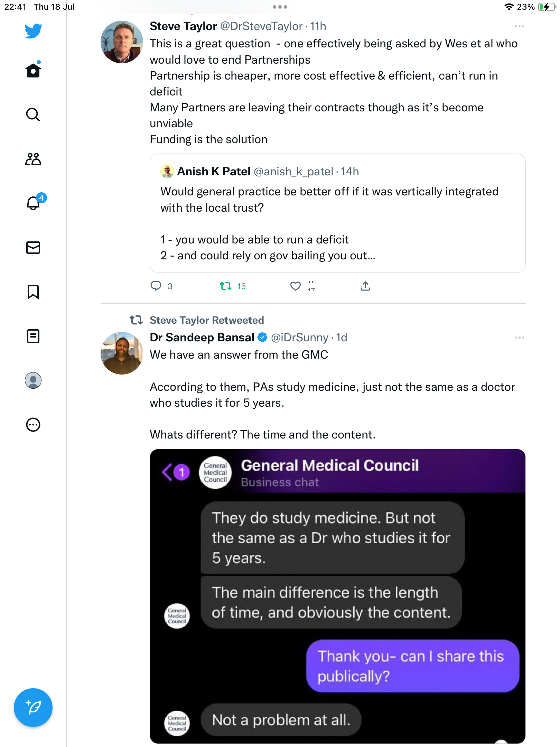Click the Twitter bird logo
This screenshot has height=747, width=560.
pyautogui.click(x=33, y=31)
